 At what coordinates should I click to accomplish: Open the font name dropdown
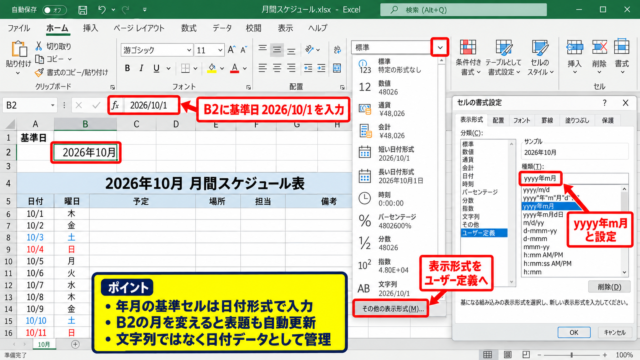tap(189, 50)
